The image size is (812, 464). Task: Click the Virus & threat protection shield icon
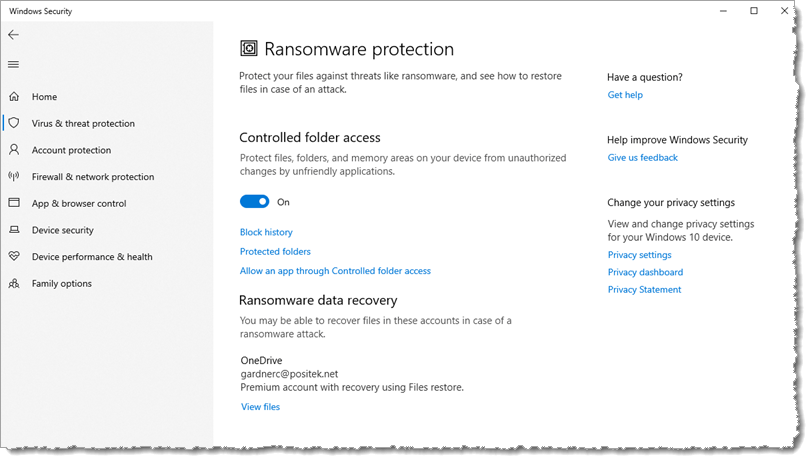[14, 123]
